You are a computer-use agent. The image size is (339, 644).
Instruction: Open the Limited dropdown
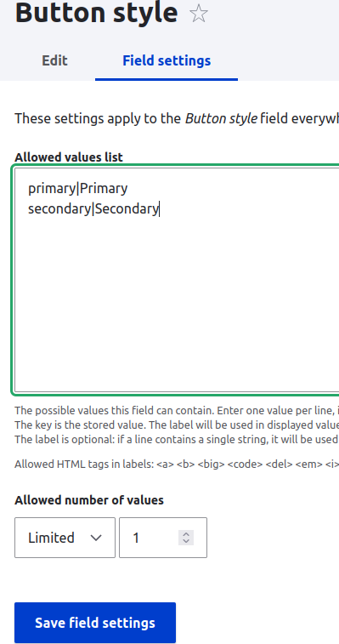tap(65, 538)
